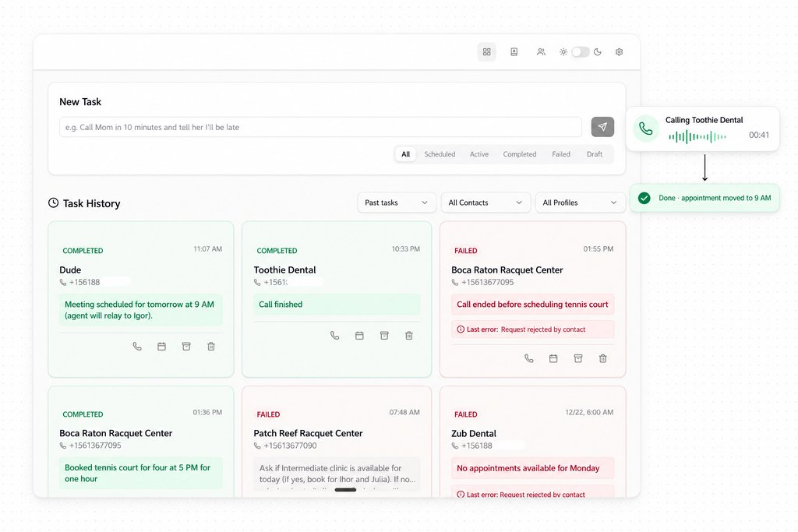Select the Scheduled filter tab
This screenshot has height=532, width=798.
click(440, 154)
